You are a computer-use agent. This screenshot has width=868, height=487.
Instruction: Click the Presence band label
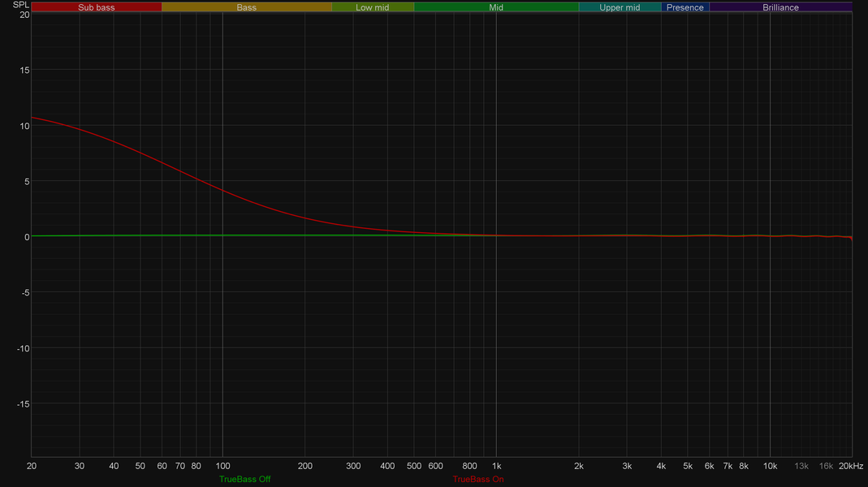pyautogui.click(x=684, y=8)
